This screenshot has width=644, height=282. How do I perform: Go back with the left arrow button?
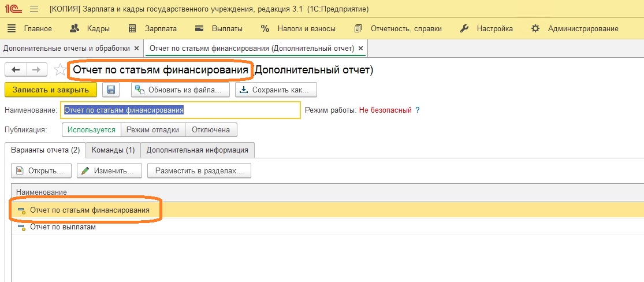(16, 70)
